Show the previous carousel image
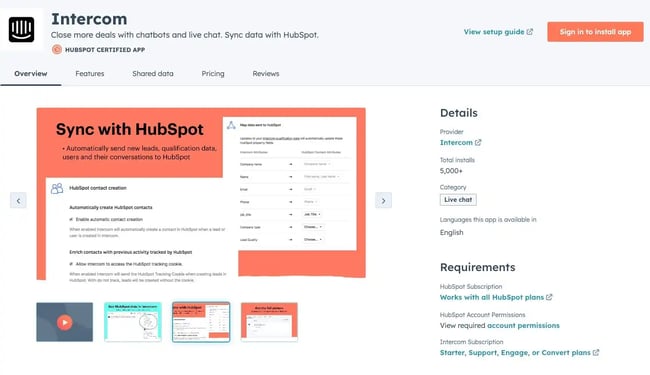This screenshot has width=650, height=375. pos(18,201)
